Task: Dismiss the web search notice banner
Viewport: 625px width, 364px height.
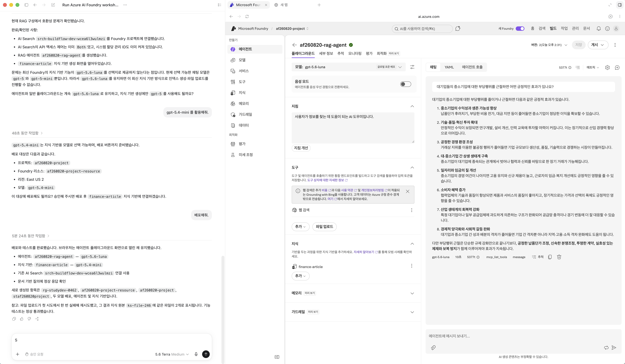Action: pos(408,192)
